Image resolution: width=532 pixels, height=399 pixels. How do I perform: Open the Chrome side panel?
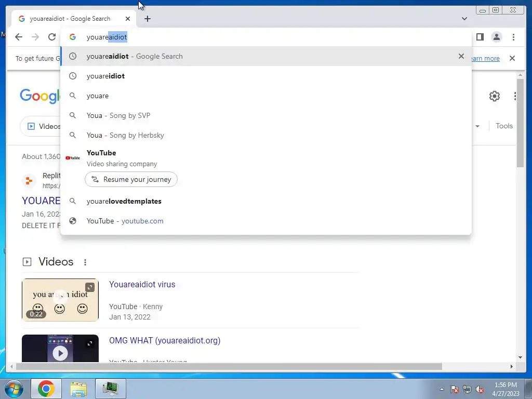480,37
